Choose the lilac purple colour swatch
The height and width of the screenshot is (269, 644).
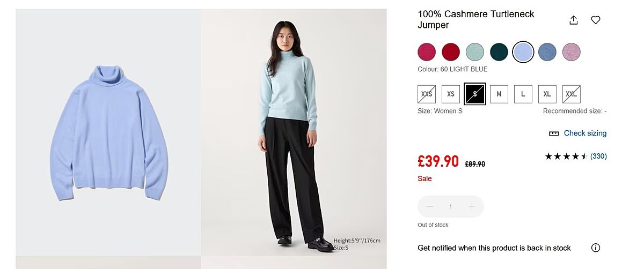point(572,52)
